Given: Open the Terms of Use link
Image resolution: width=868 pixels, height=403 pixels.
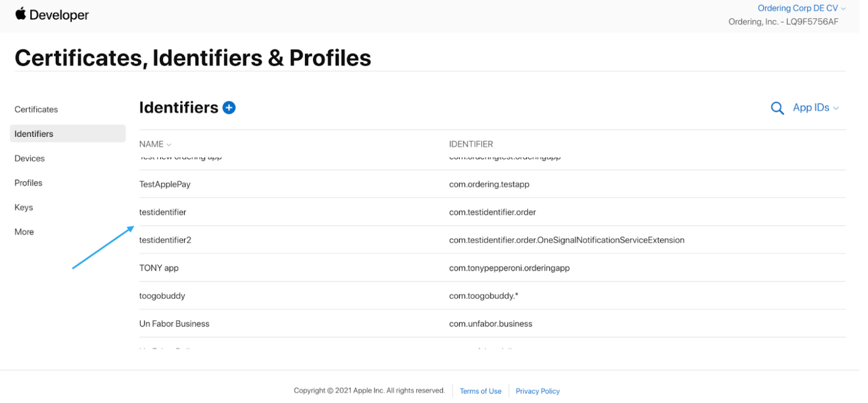Looking at the screenshot, I should (x=481, y=391).
